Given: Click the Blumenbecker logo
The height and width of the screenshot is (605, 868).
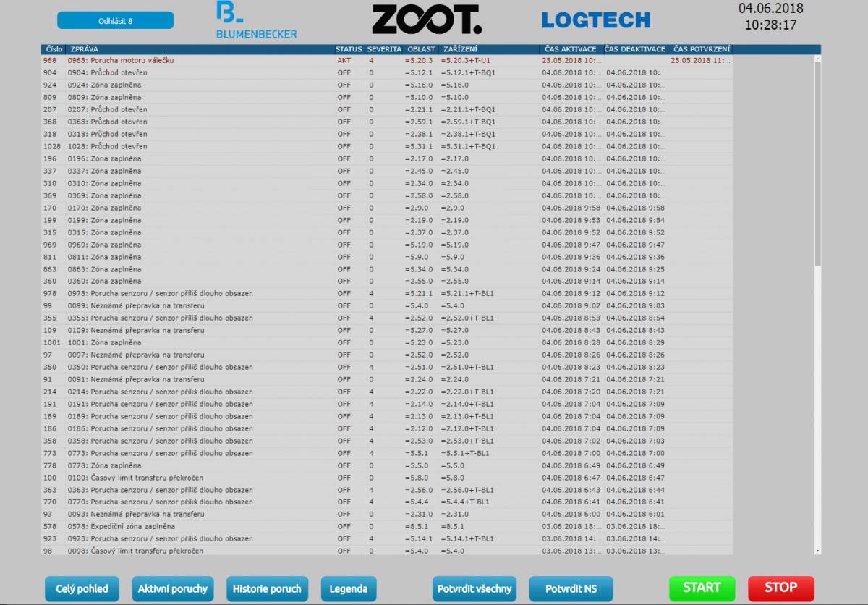Looking at the screenshot, I should click(256, 20).
